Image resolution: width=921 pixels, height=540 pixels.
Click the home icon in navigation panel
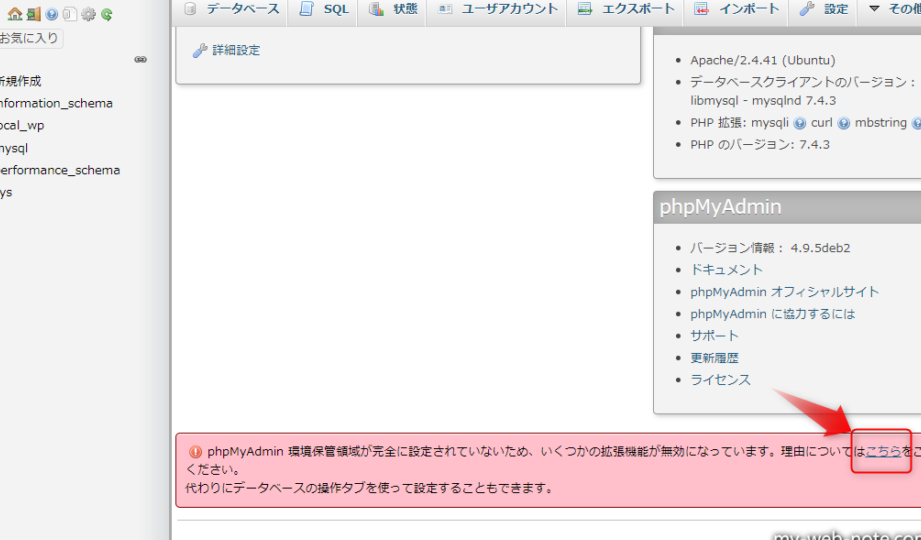point(14,14)
